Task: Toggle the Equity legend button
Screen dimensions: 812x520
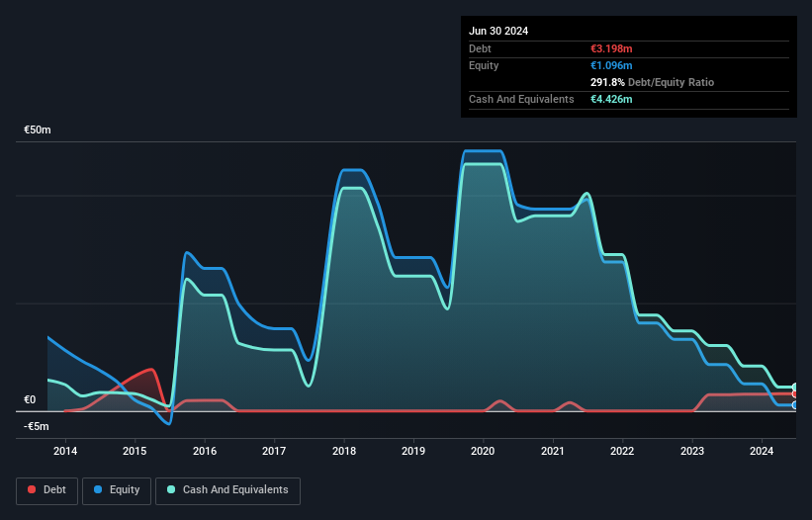Action: [x=117, y=490]
